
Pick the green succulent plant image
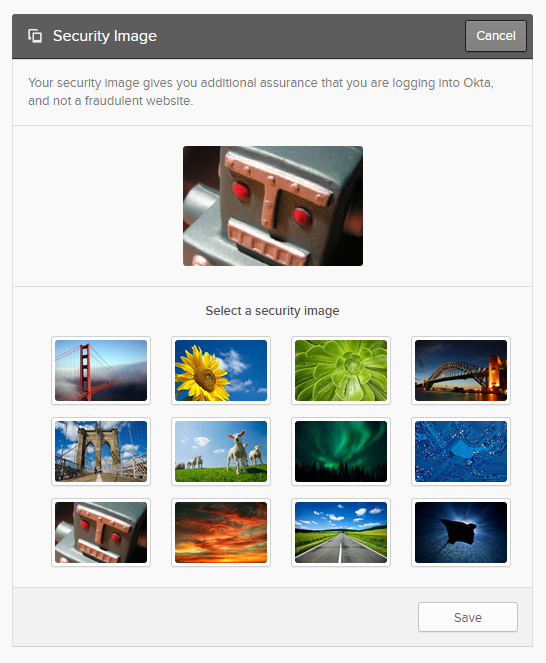coord(341,370)
